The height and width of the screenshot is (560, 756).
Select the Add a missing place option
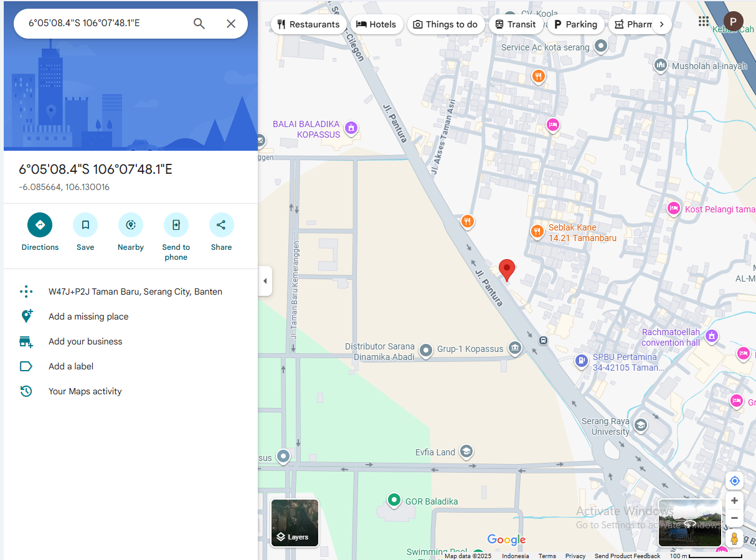coord(88,316)
